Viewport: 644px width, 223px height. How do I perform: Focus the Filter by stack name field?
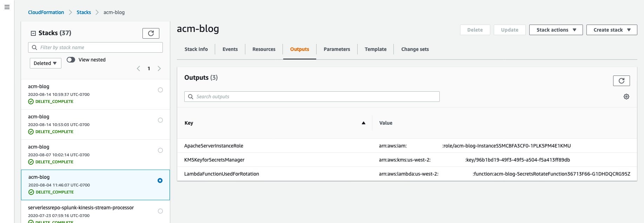click(x=95, y=47)
